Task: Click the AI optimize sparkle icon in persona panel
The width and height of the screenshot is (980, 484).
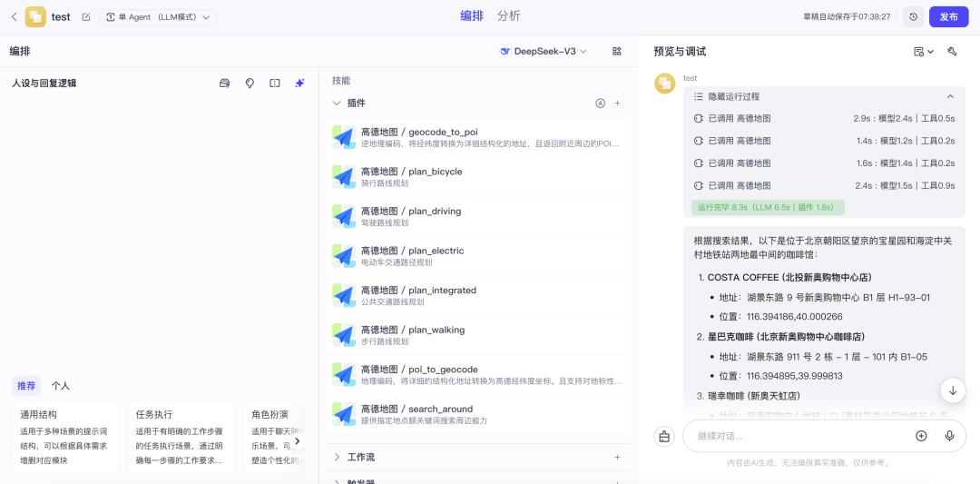Action: point(299,83)
